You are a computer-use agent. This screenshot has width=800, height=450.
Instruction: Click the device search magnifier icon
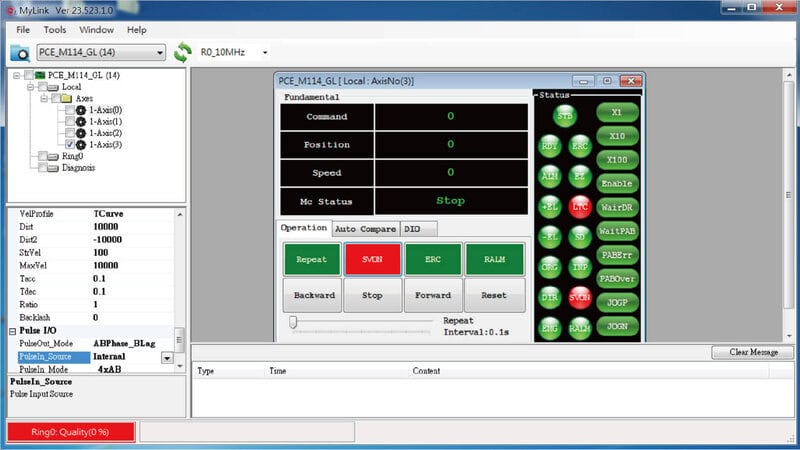tap(20, 53)
